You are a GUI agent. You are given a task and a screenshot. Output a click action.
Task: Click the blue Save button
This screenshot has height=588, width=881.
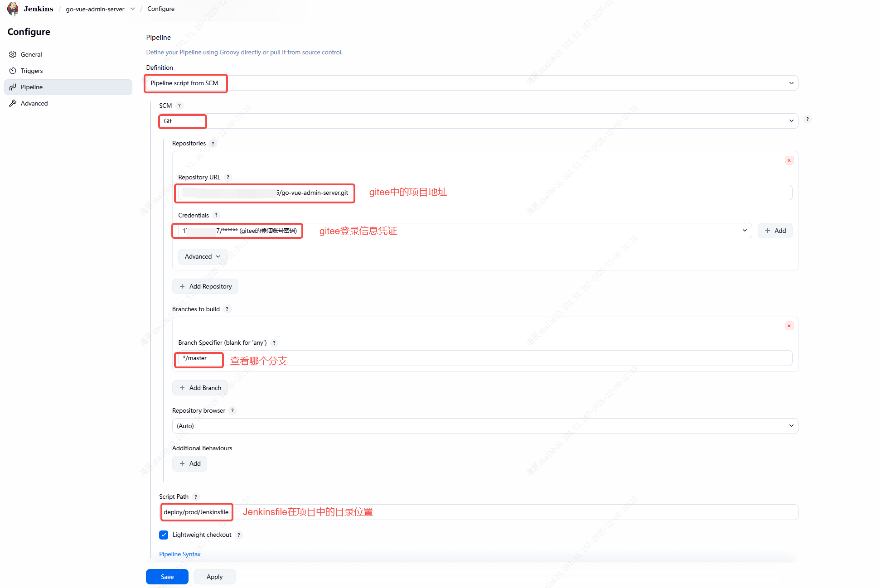tap(167, 577)
